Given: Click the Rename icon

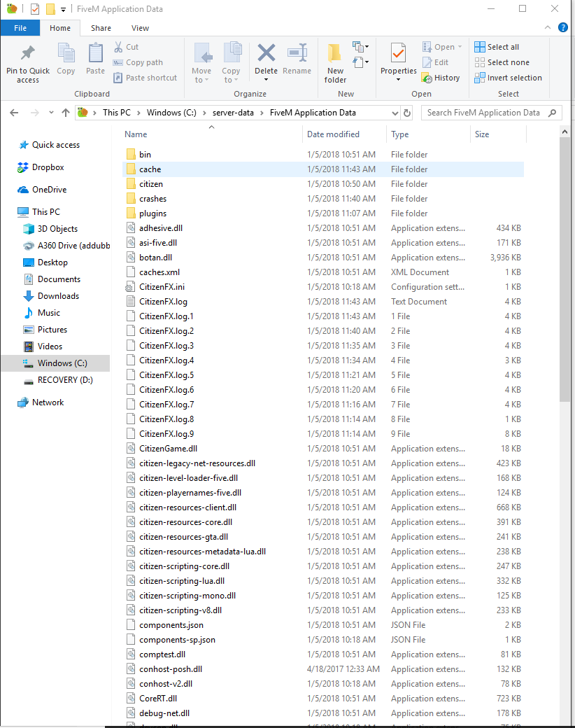Looking at the screenshot, I should (297, 52).
